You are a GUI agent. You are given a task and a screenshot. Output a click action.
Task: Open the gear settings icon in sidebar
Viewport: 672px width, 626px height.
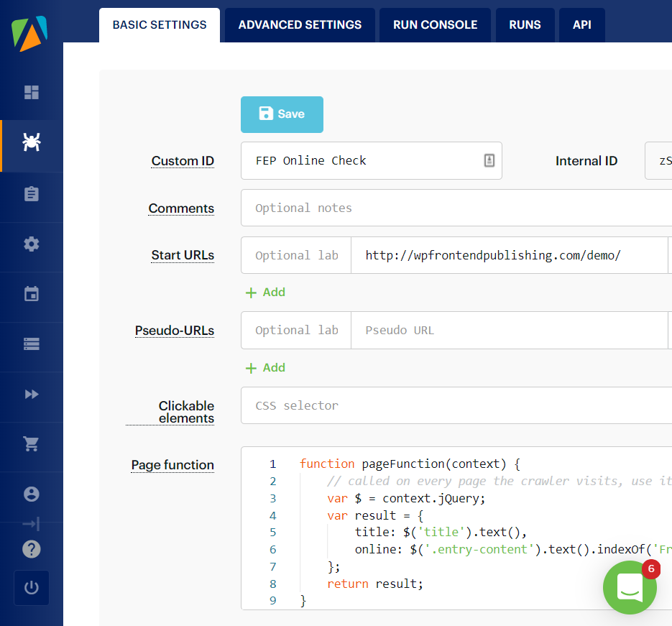click(32, 244)
